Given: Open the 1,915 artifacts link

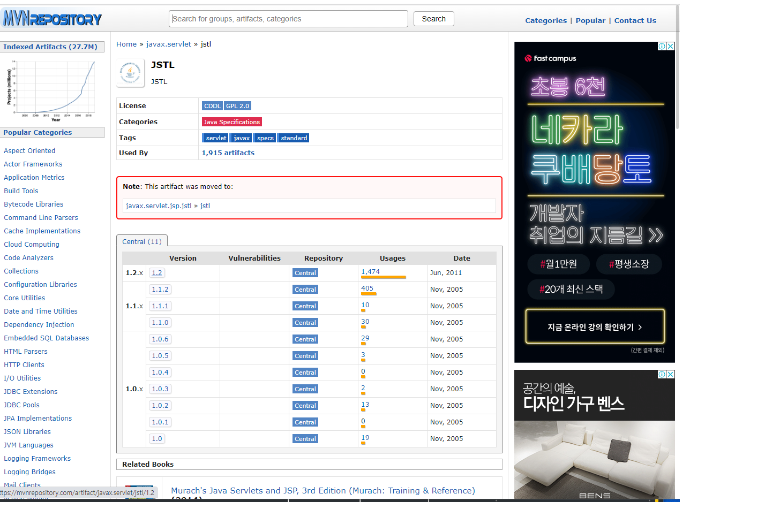Looking at the screenshot, I should click(228, 153).
